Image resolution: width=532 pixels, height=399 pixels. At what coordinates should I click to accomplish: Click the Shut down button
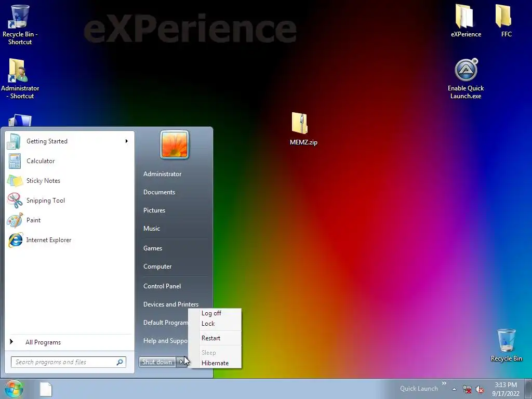point(157,362)
